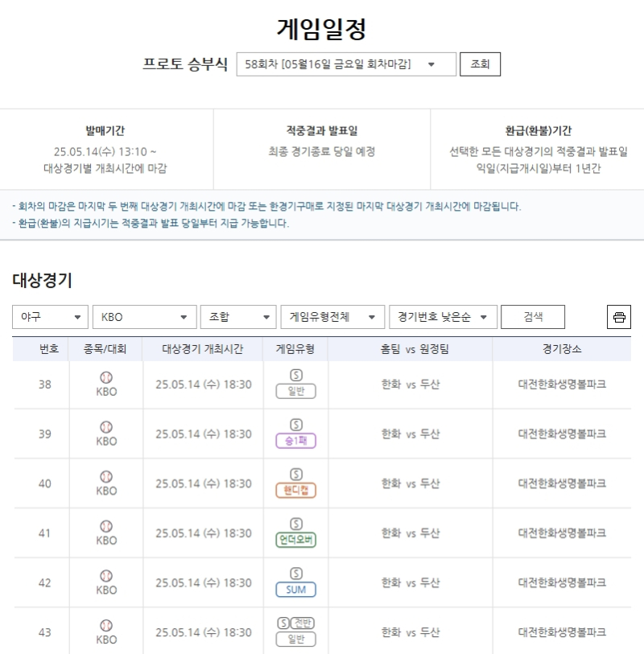Click the SUM game type badge

point(295,590)
